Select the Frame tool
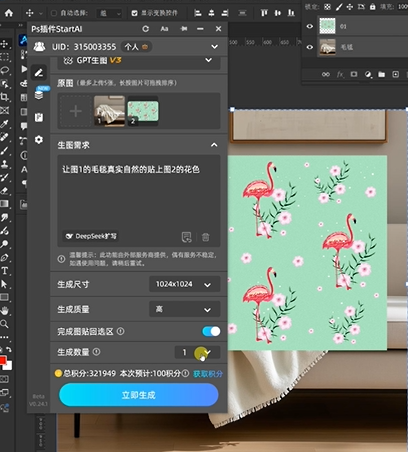 [5, 110]
